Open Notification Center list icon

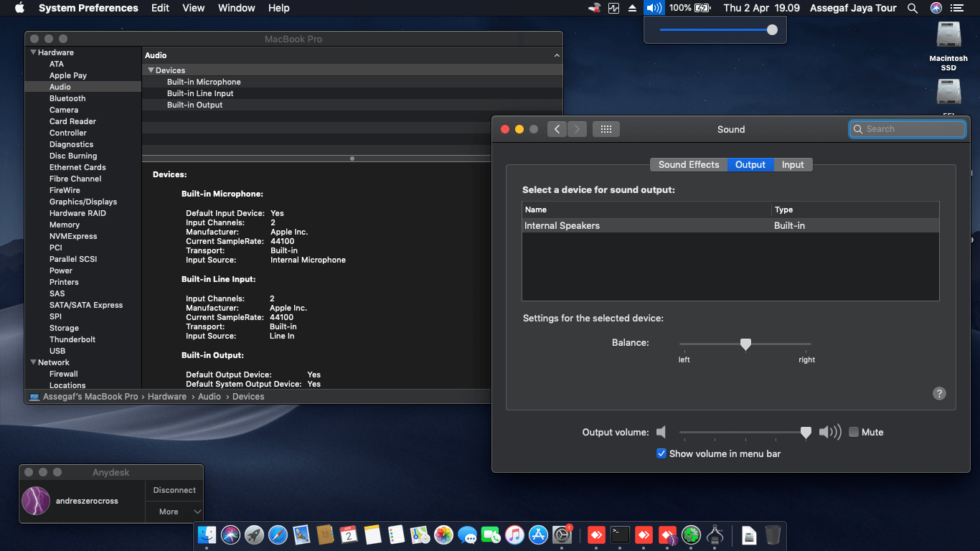(x=956, y=8)
